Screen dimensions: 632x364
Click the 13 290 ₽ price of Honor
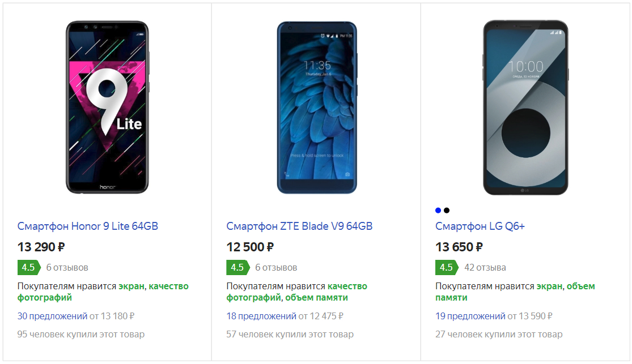pos(41,247)
